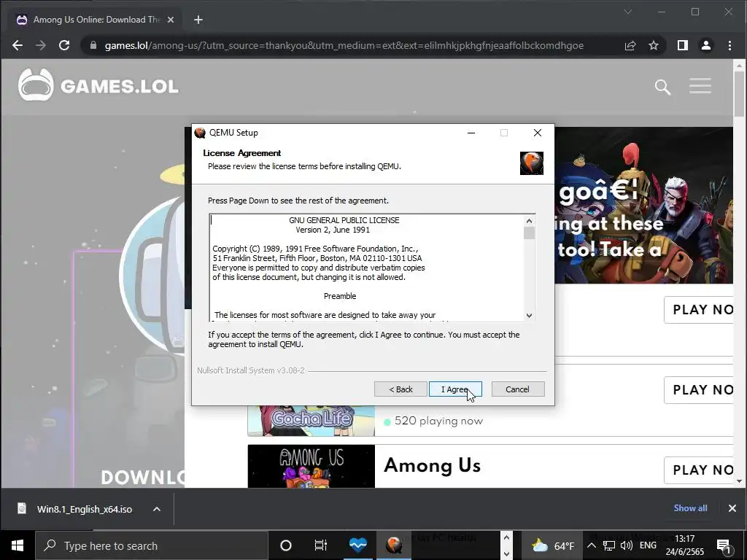The width and height of the screenshot is (747, 560).
Task: Open clock and calendar 13:17
Action: point(684,545)
